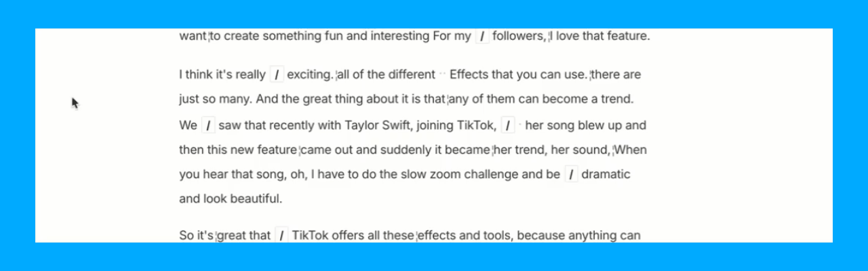Viewport: 868px width, 271px height.
Task: Select the slash marker before "dramatic"
Action: pyautogui.click(x=571, y=175)
